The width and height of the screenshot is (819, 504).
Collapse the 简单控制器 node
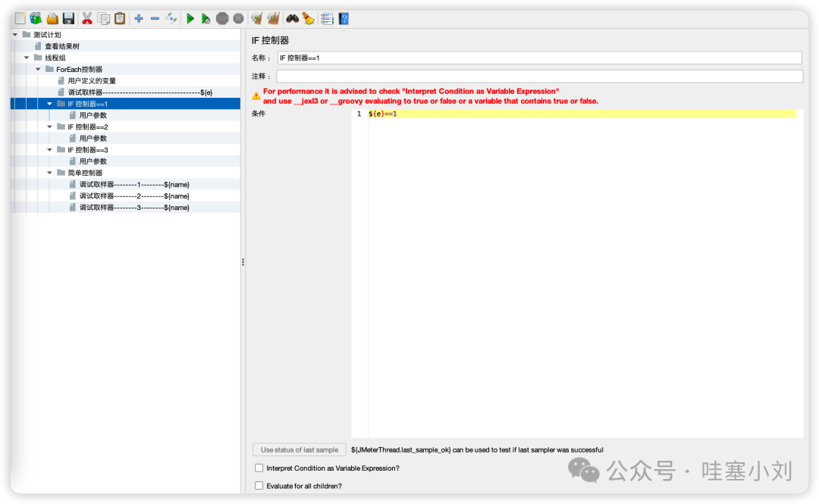(x=49, y=172)
